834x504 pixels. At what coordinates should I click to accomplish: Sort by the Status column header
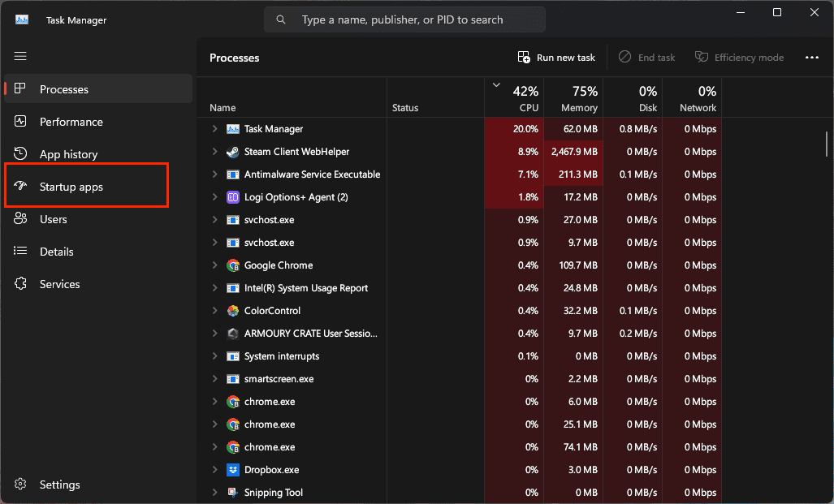click(x=435, y=98)
